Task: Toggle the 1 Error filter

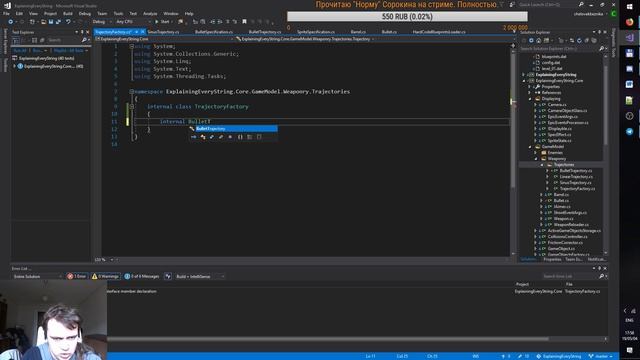Action: [x=77, y=276]
